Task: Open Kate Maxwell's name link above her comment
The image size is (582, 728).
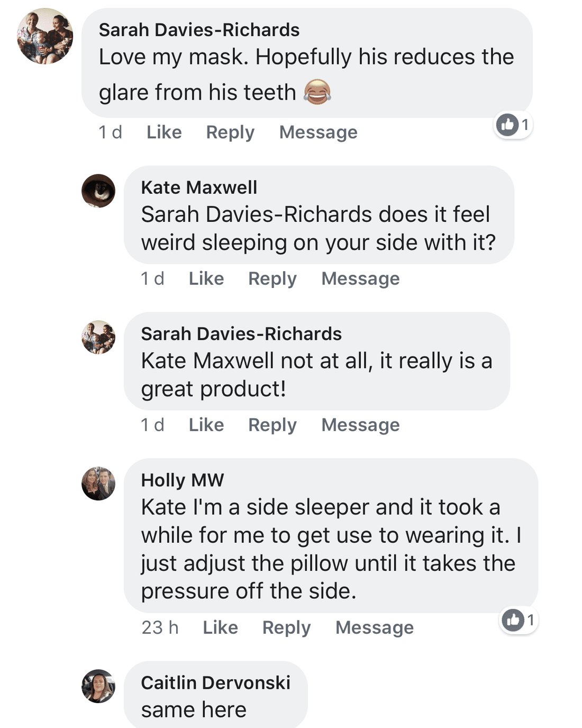Action: (x=199, y=187)
